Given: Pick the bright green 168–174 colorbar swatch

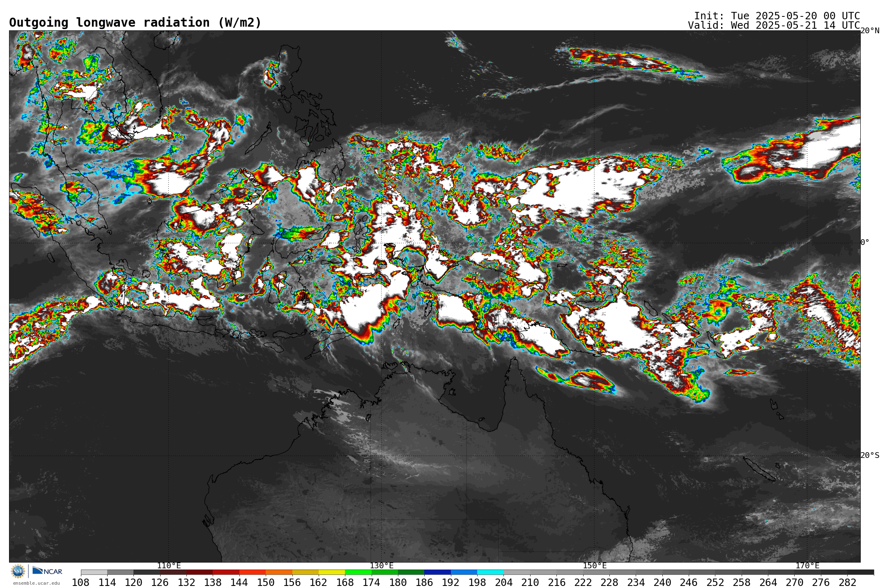Looking at the screenshot, I should [x=358, y=572].
